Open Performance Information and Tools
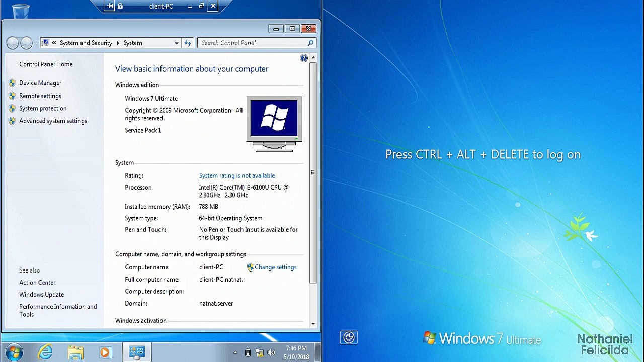Screen dimensions: 644x362 pos(58,310)
